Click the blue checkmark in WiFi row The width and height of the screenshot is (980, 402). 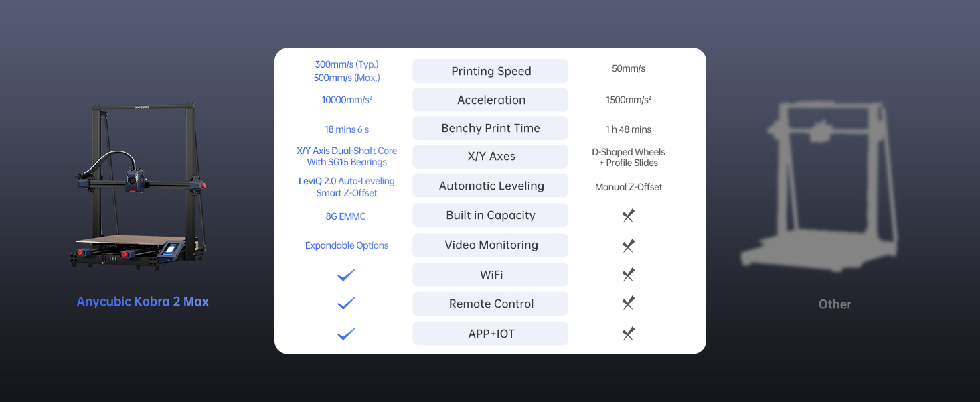(x=346, y=275)
